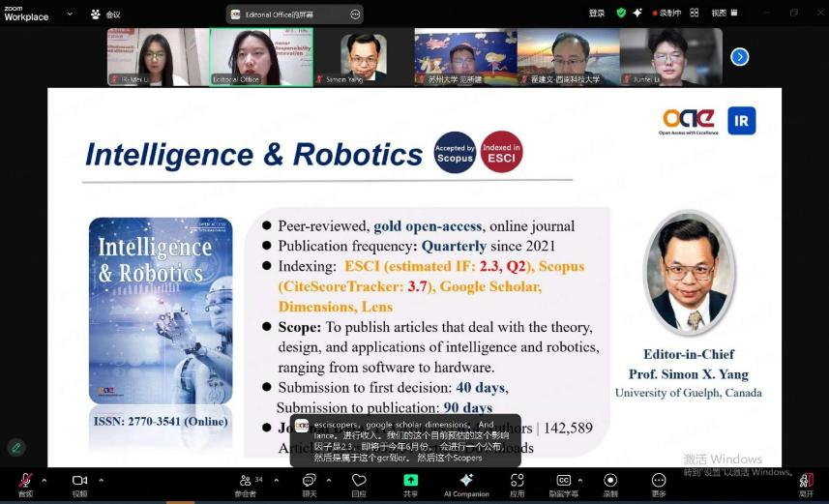
Task: Open the view layout menu
Action: coord(722,13)
